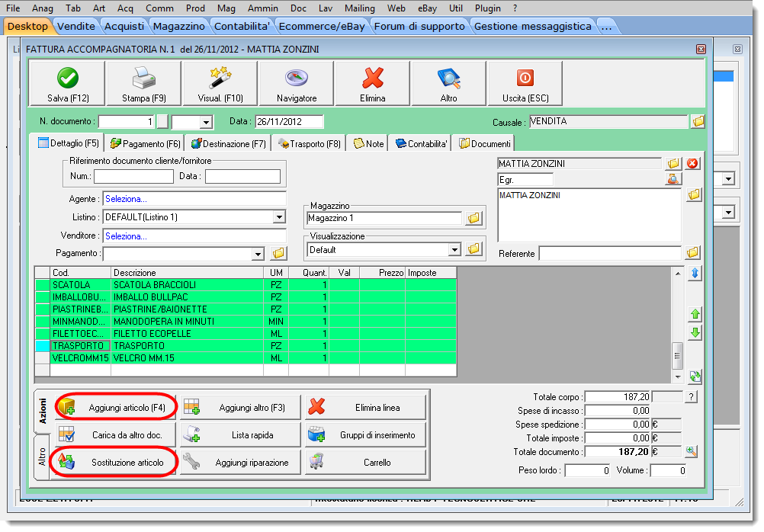Open the Pagamento combo box
This screenshot has width=764, height=532.
click(258, 253)
